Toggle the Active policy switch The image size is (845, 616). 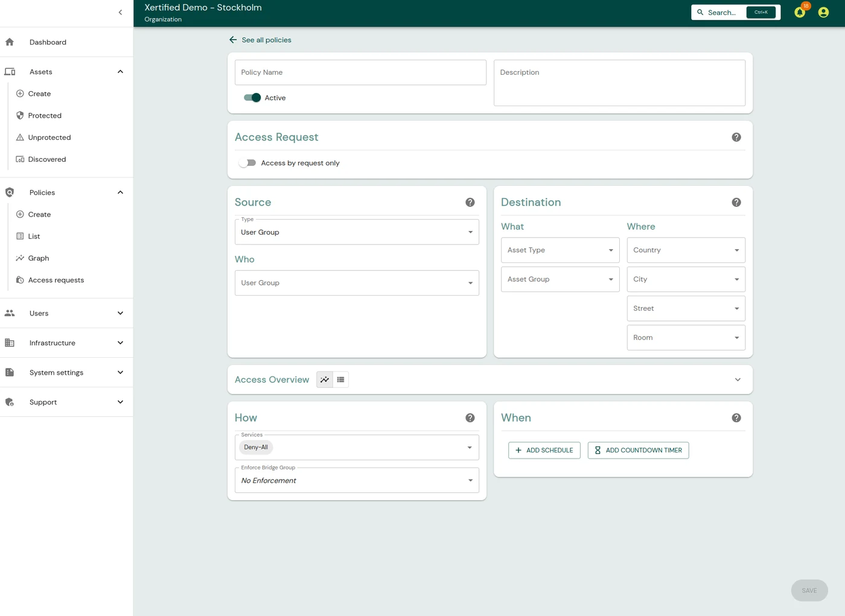click(x=252, y=98)
